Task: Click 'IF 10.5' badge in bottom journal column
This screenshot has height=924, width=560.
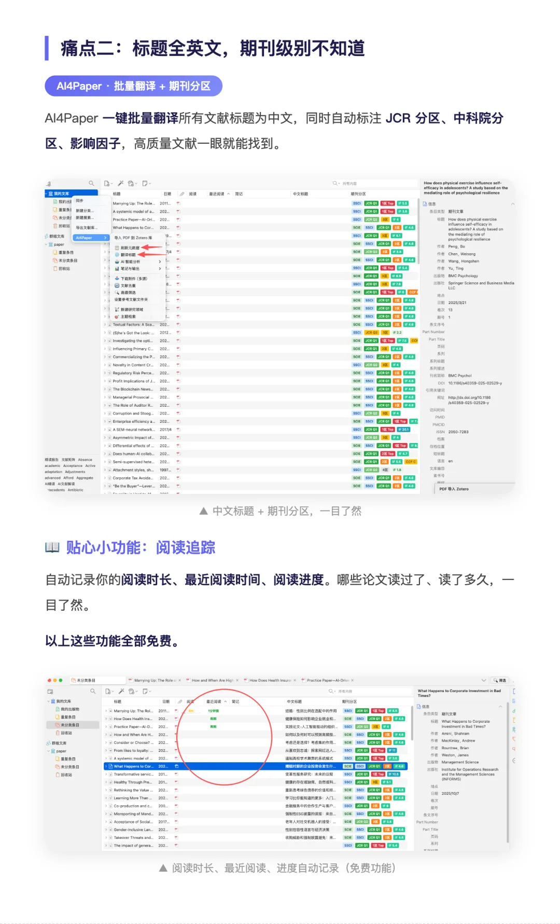Action: click(394, 774)
